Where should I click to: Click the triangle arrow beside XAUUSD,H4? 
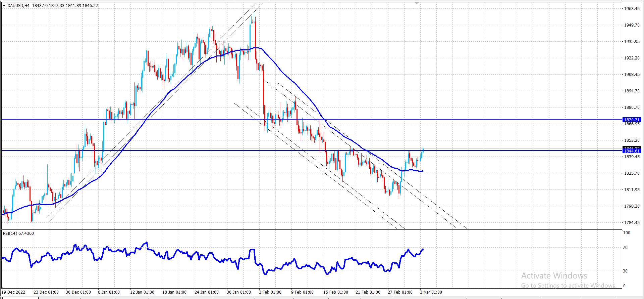click(4, 5)
